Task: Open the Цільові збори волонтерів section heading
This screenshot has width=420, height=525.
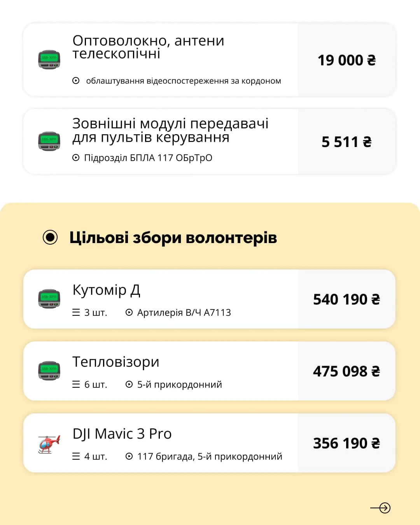Action: click(x=173, y=238)
